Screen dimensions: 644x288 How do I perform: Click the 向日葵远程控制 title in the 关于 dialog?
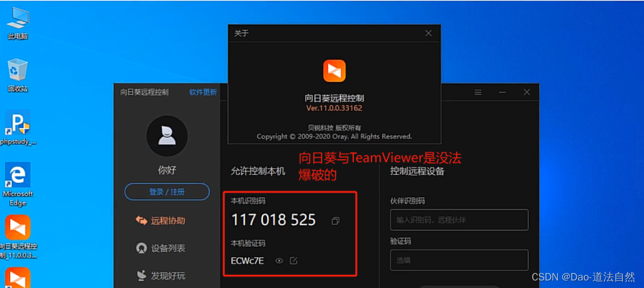[334, 98]
